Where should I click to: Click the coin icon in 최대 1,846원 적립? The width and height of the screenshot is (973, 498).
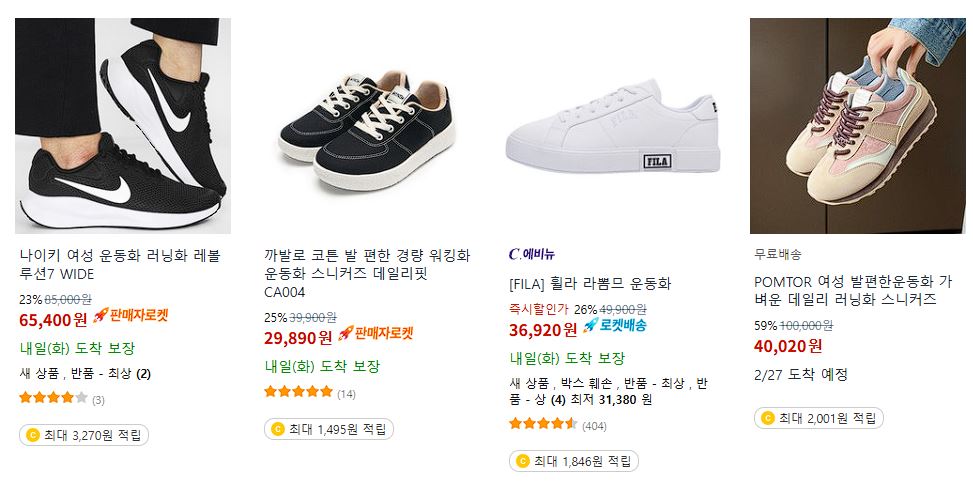coord(522,461)
